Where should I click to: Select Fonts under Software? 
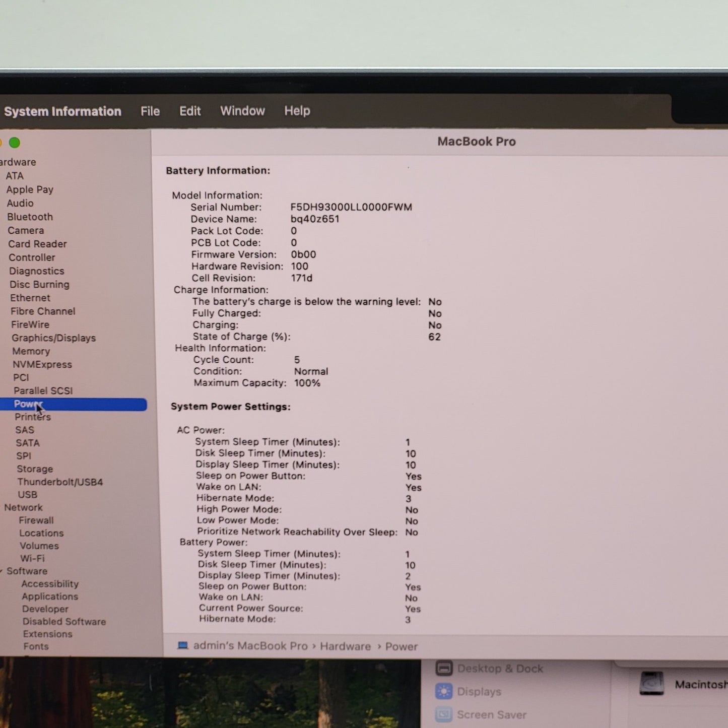coord(36,646)
